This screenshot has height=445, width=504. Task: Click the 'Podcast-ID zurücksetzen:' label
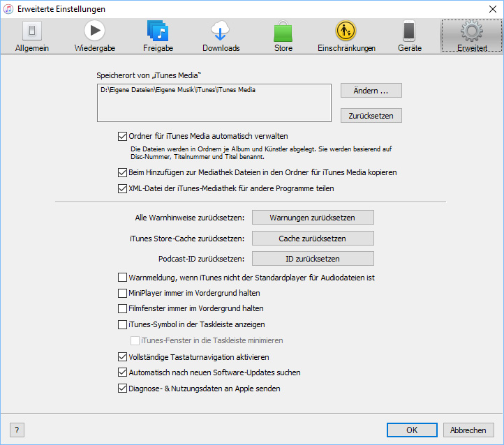pos(201,259)
